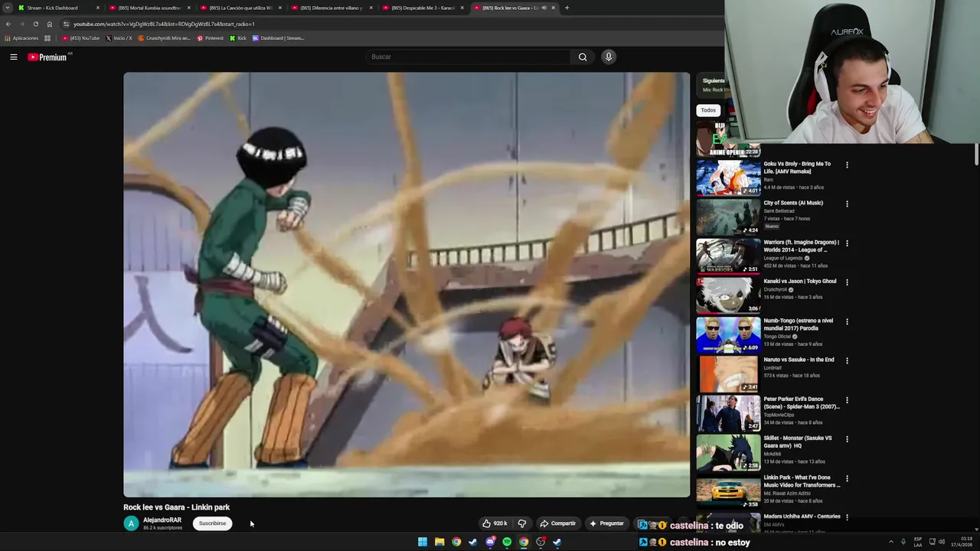
Task: Click the magnifying glass search button
Action: click(x=583, y=57)
